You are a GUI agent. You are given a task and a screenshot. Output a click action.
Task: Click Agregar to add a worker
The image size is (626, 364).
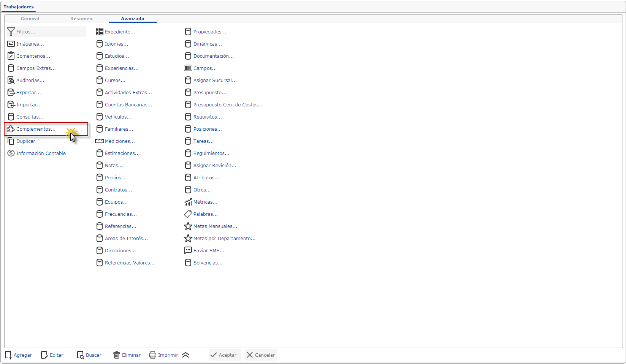coord(19,355)
